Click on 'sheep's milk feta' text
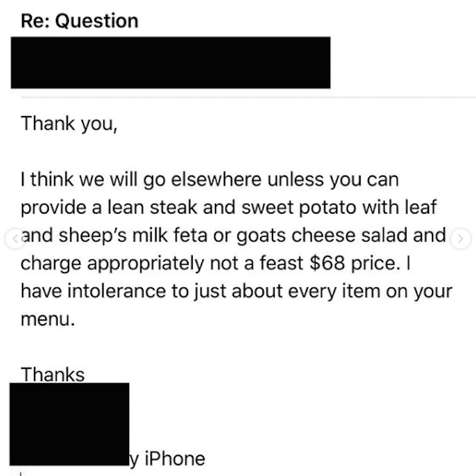The image size is (476, 476). pyautogui.click(x=133, y=236)
